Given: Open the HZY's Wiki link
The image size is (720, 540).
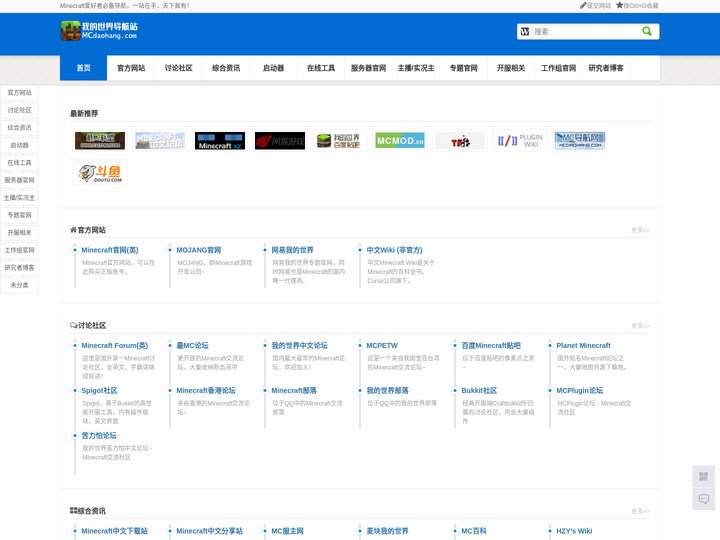Looking at the screenshot, I should click(x=574, y=531).
